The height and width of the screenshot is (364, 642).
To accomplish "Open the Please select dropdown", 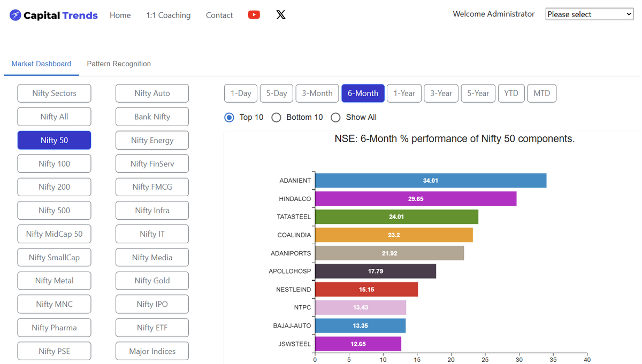I will point(590,14).
